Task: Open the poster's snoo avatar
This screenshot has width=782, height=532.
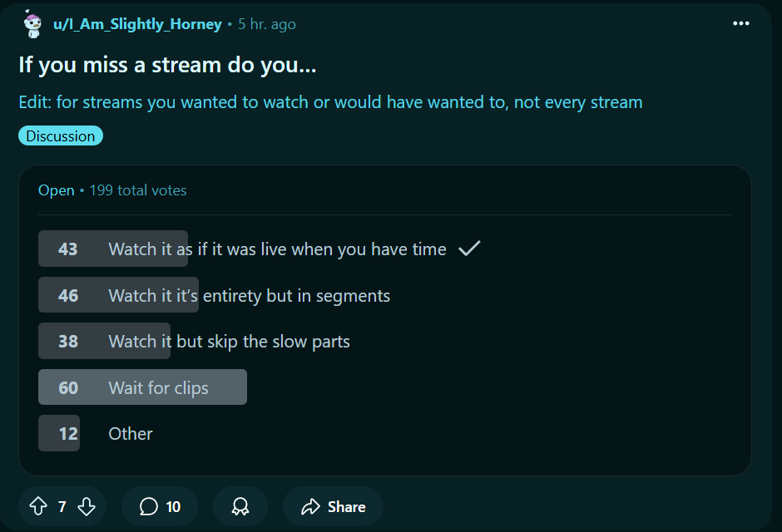Action: pos(33,24)
